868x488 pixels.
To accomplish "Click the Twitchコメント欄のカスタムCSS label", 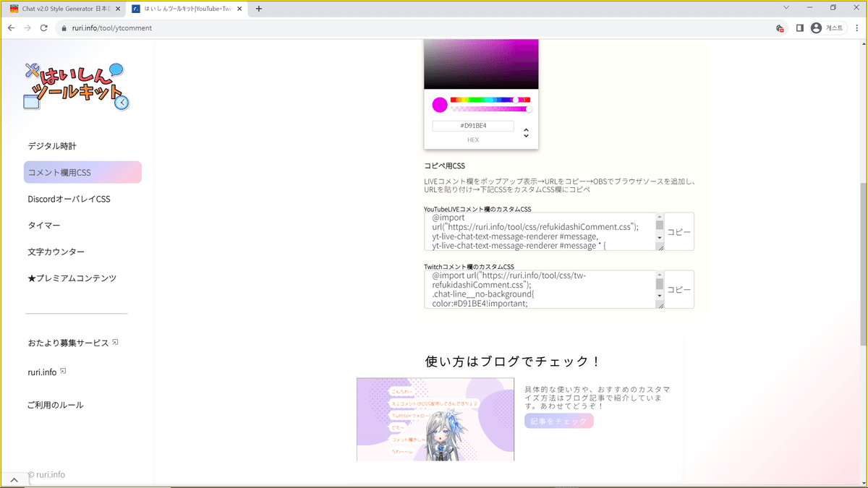I will click(469, 267).
